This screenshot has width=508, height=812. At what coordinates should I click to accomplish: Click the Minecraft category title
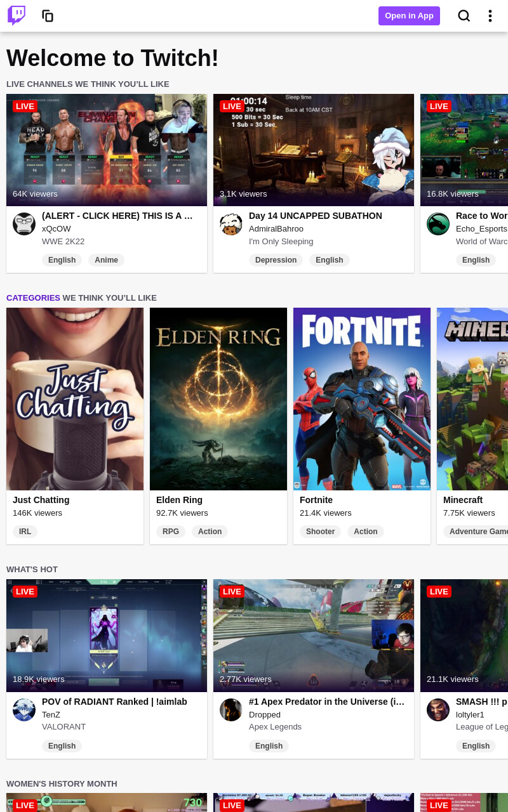coord(463,500)
